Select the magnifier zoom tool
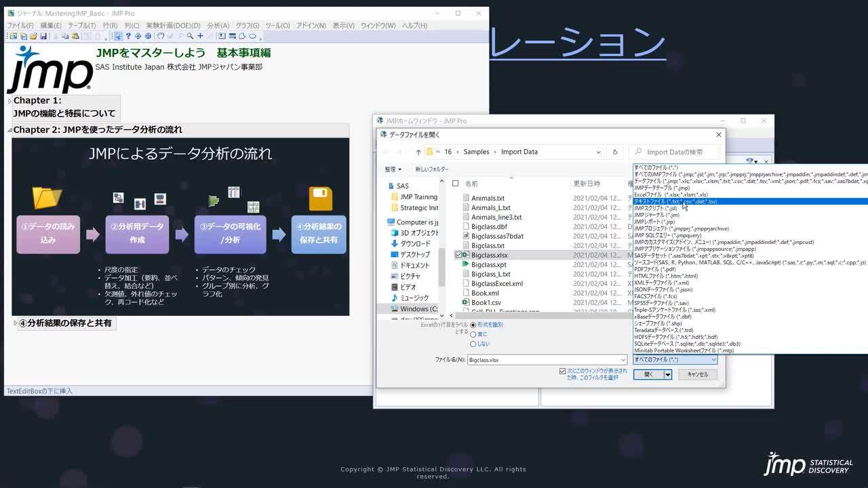Viewport: 868px width, 488px height. coord(191,36)
